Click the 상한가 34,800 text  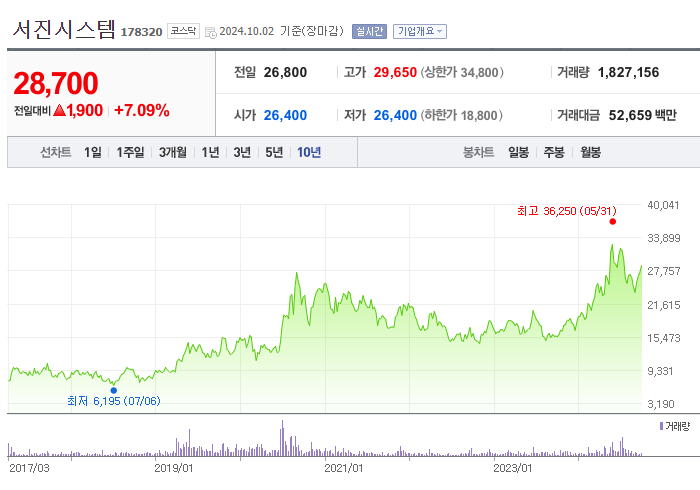[x=462, y=72]
